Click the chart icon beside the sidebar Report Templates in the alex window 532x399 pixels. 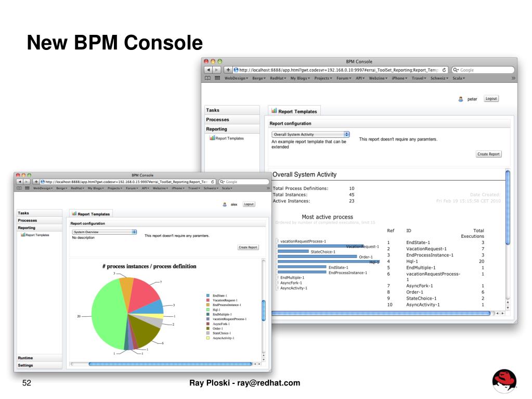[23, 235]
